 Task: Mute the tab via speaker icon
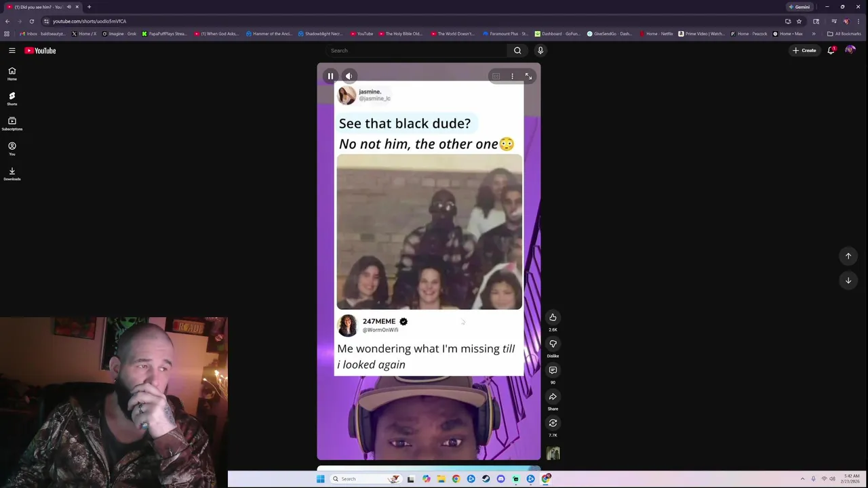pos(68,7)
